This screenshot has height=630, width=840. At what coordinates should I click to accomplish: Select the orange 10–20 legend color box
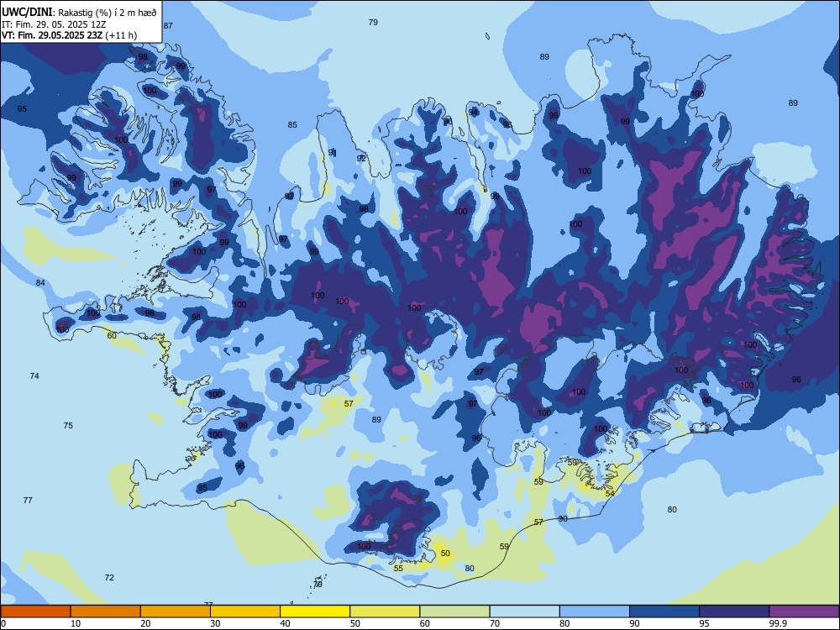click(106, 612)
